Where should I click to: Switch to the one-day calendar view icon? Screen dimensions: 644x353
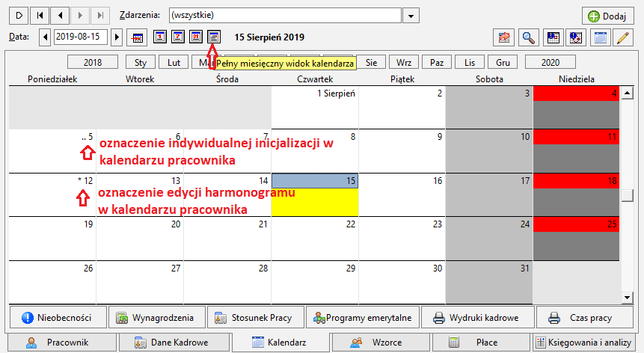click(160, 37)
